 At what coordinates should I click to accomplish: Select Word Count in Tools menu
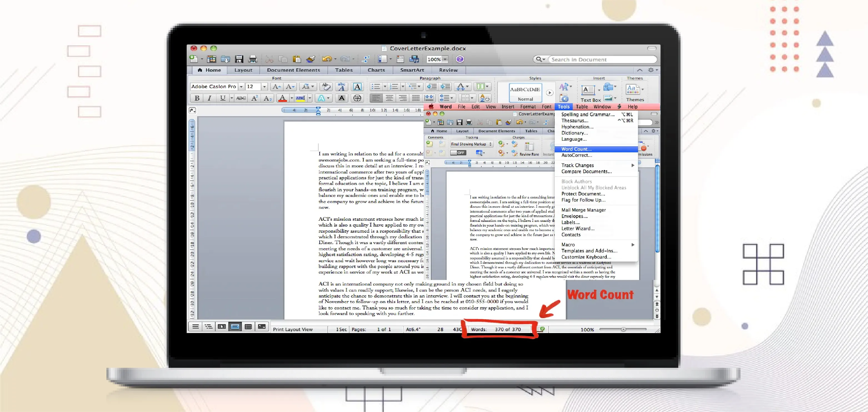pos(576,149)
